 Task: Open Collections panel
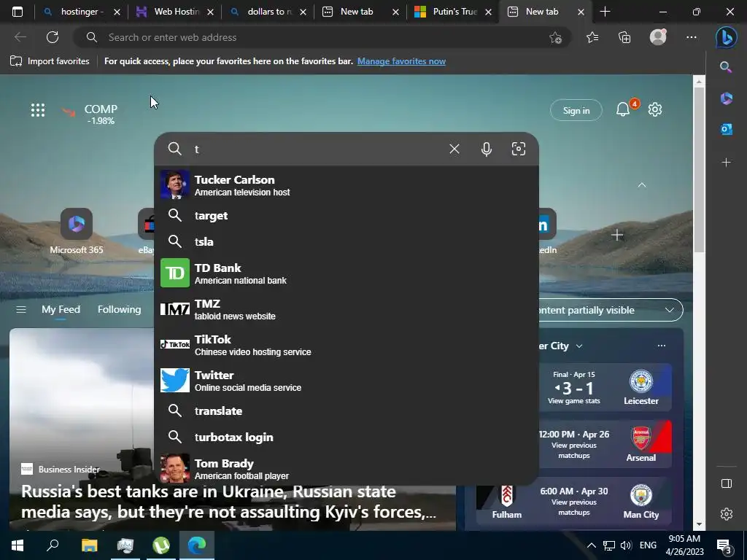[624, 37]
